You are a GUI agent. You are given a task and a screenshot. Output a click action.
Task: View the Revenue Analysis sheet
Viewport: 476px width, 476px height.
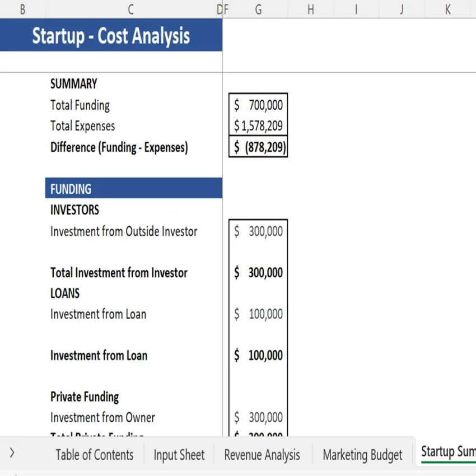pos(262,455)
